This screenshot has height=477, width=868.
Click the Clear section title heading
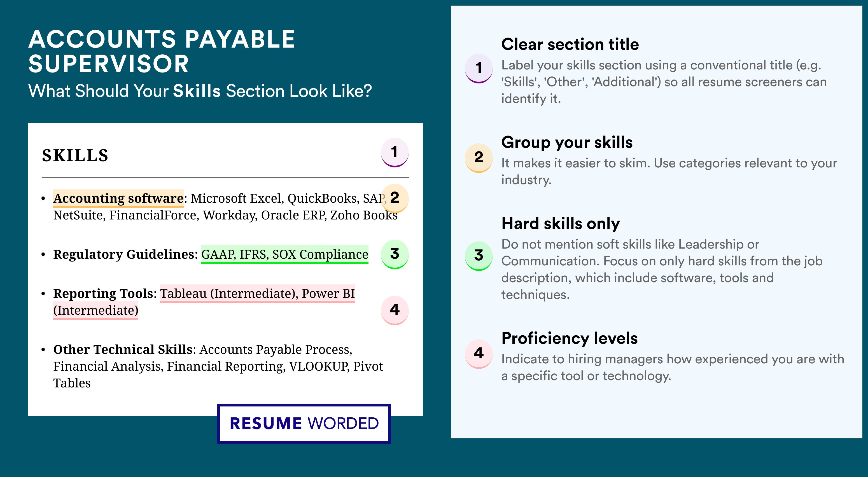(570, 44)
